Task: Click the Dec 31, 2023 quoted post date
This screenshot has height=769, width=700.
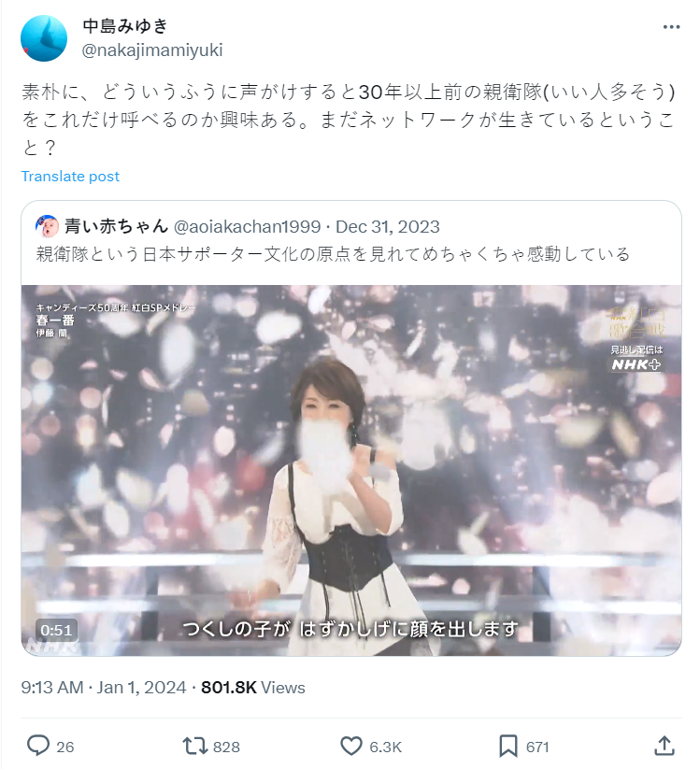Action: click(x=388, y=226)
